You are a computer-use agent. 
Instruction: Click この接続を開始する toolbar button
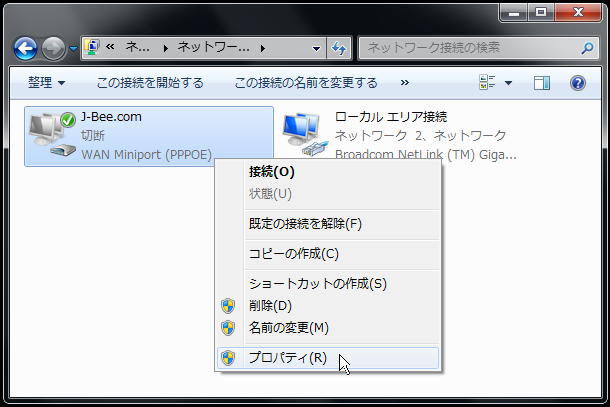click(150, 82)
